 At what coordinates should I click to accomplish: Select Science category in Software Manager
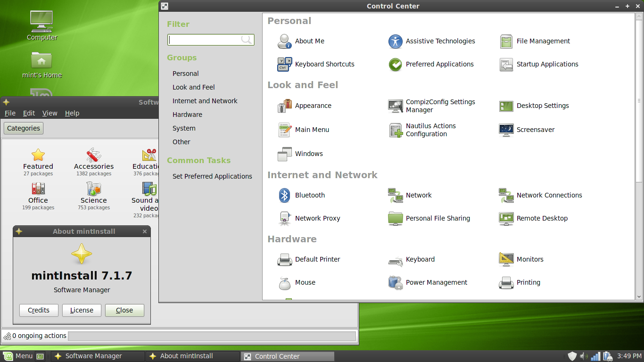94,196
